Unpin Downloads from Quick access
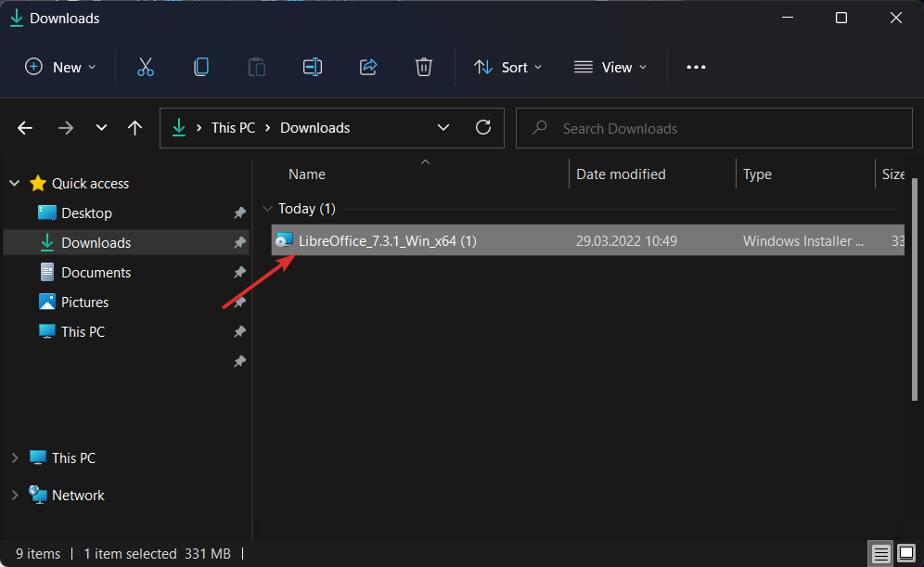Screen dimensions: 924x567 point(238,242)
